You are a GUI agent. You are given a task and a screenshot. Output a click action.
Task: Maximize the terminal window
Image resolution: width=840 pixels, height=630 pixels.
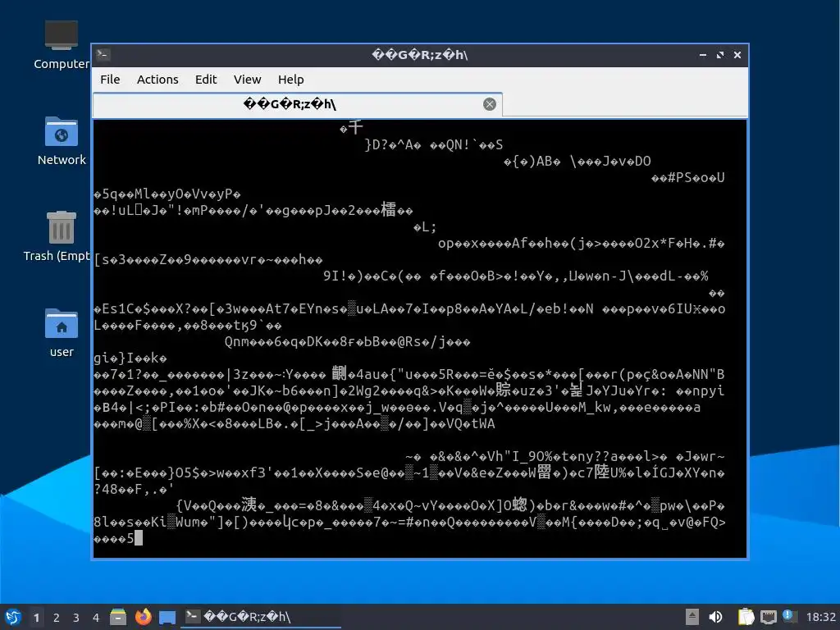click(719, 55)
